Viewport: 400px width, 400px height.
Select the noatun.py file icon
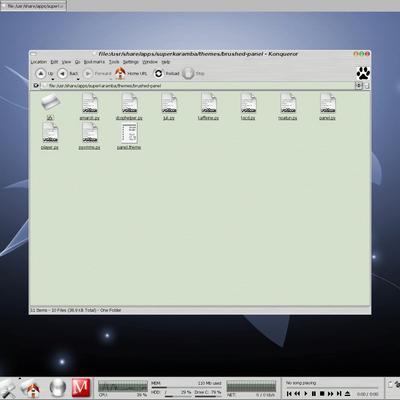(288, 103)
